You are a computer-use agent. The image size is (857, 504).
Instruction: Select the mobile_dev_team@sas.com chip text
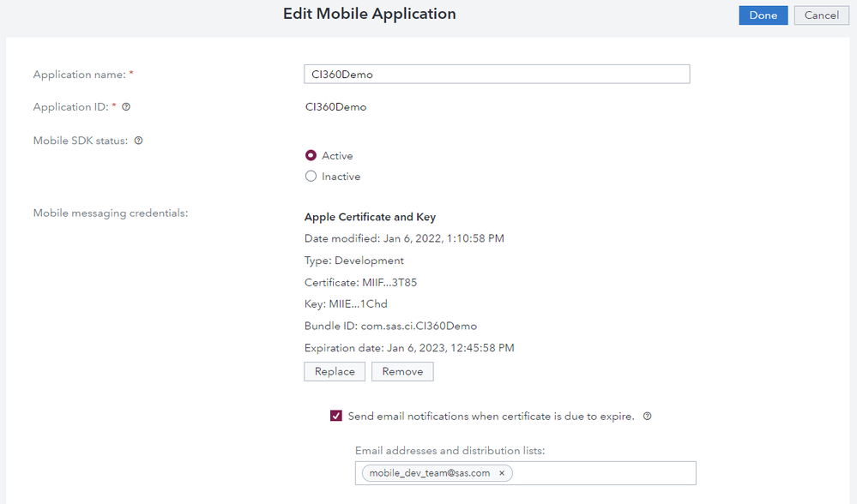click(430, 473)
